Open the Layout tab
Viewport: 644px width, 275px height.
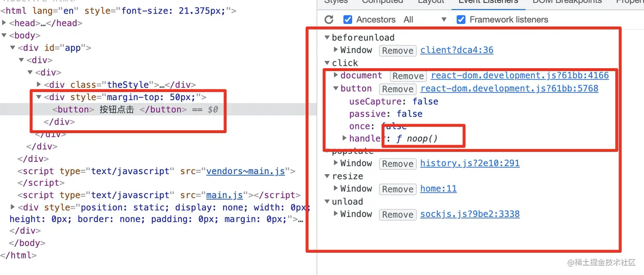(x=431, y=2)
